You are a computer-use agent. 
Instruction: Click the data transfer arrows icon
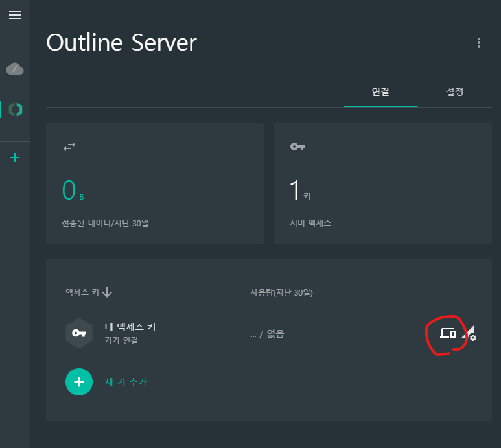(x=69, y=147)
